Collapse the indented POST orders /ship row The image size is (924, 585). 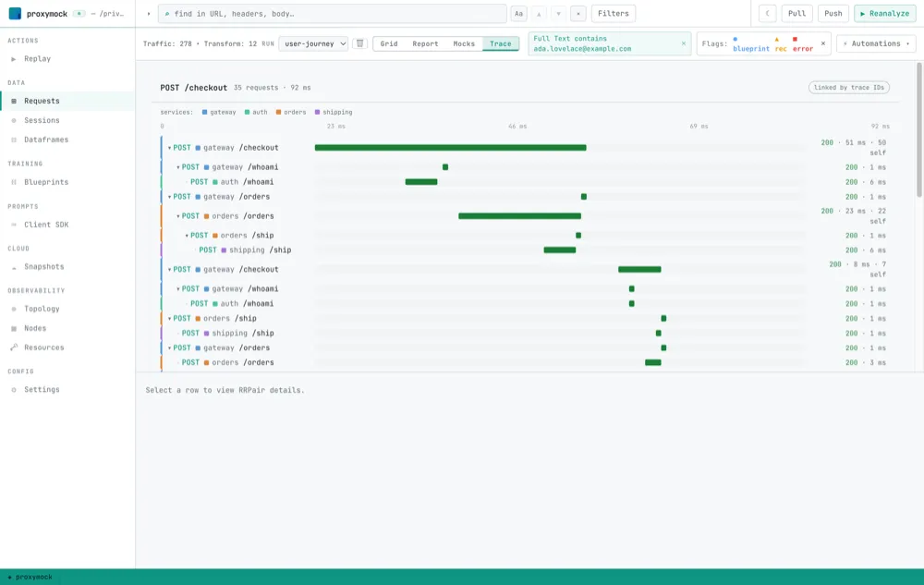(x=187, y=236)
